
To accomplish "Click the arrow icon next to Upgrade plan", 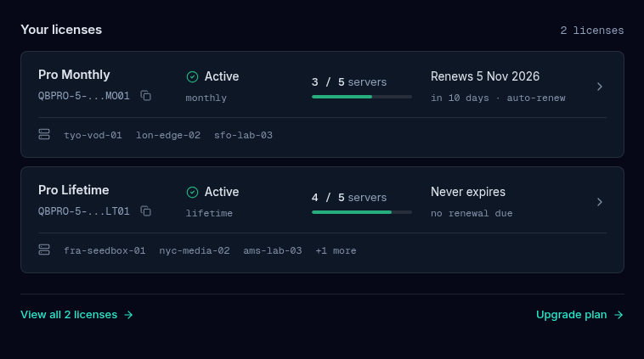I will (619, 315).
